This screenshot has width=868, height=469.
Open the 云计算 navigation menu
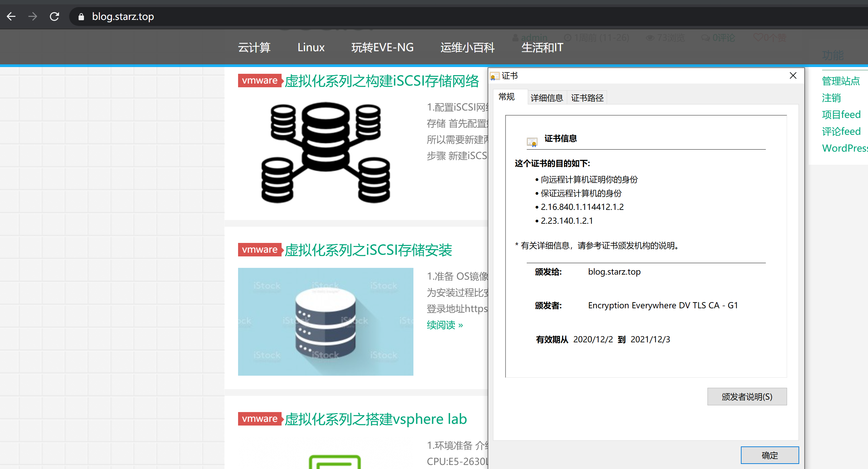pyautogui.click(x=254, y=48)
